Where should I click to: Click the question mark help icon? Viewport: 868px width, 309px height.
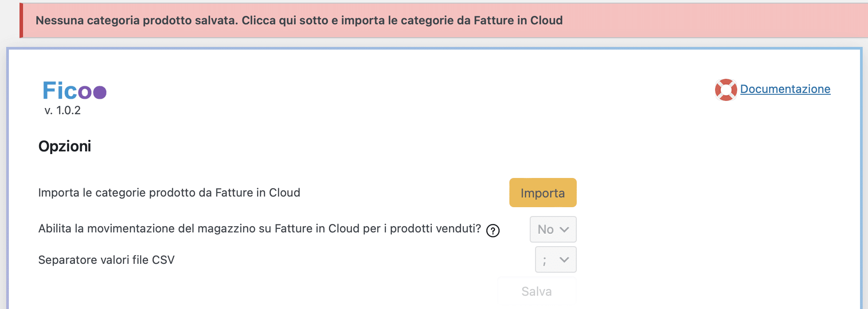pyautogui.click(x=493, y=231)
